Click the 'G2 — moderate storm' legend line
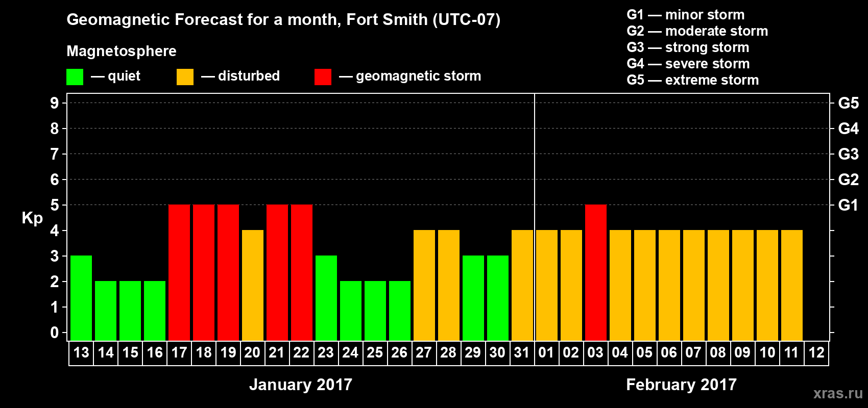Image resolution: width=868 pixels, height=408 pixels. click(x=697, y=31)
